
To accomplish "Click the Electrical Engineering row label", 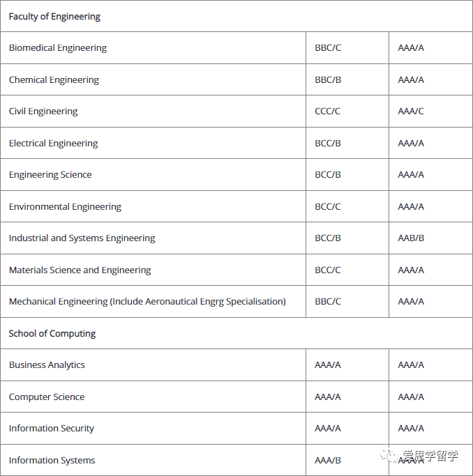I will 54,144.
